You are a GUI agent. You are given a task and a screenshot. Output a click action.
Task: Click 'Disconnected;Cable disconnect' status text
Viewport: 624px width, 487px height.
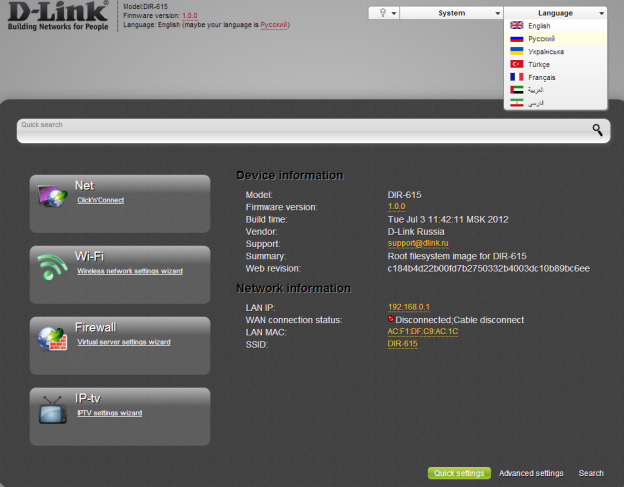[x=459, y=320]
